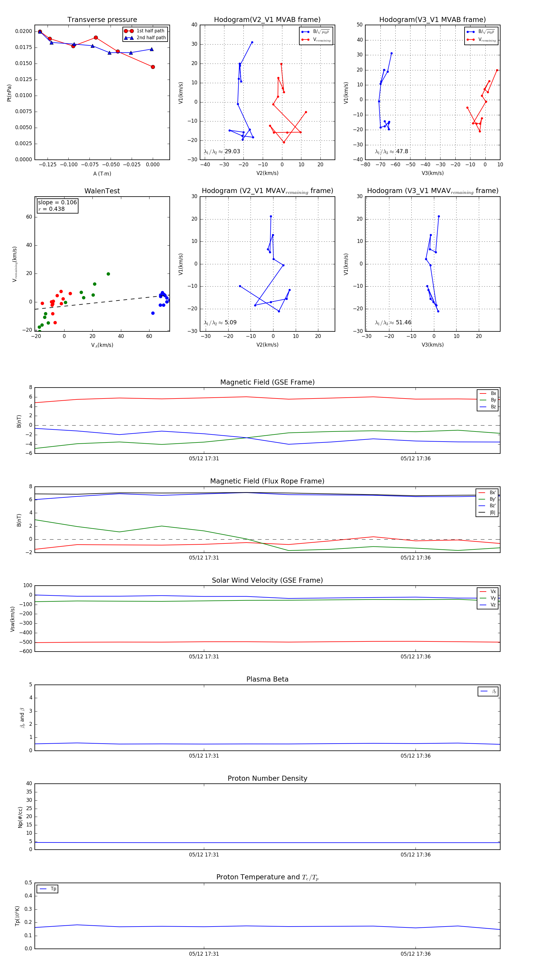Click '|B|' legend entry in flux rope plot
This screenshot has height=980, width=535.
(487, 513)
